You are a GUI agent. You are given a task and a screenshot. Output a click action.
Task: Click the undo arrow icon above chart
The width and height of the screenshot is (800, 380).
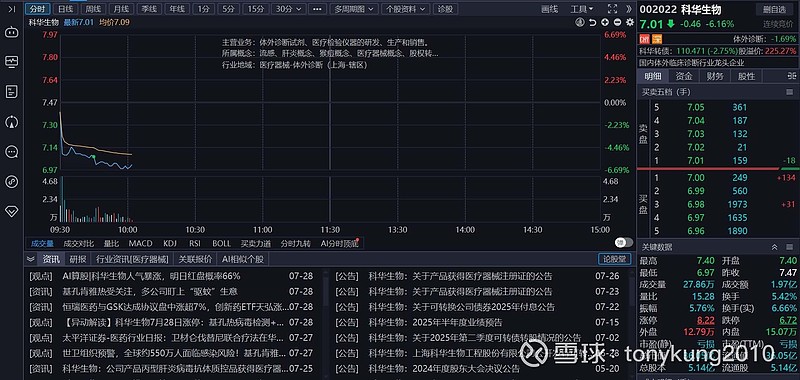592,22
